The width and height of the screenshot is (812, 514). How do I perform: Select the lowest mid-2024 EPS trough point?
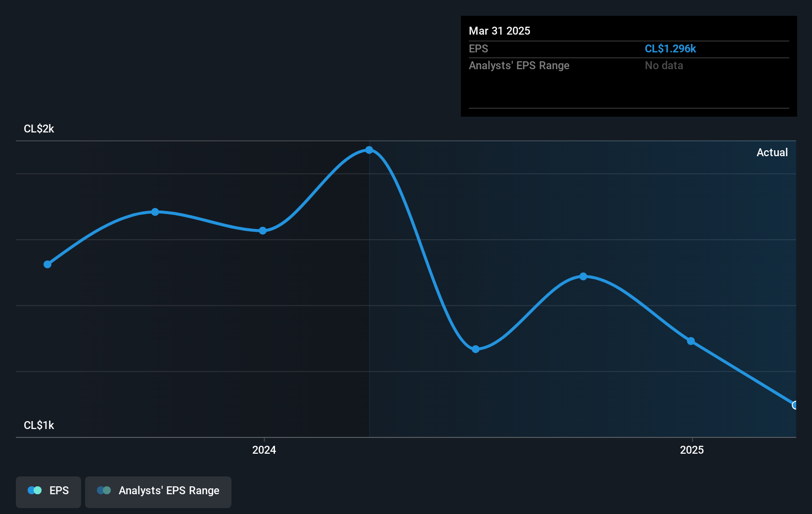tap(476, 349)
